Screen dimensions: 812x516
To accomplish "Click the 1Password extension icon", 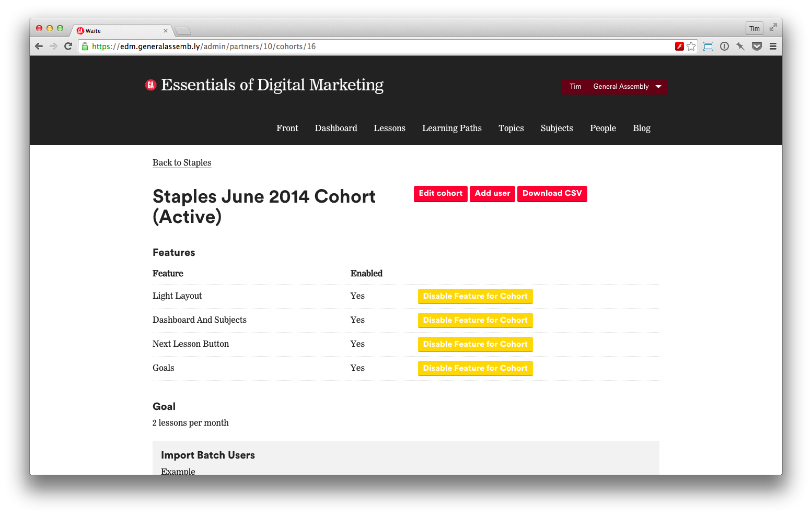I will (x=724, y=46).
